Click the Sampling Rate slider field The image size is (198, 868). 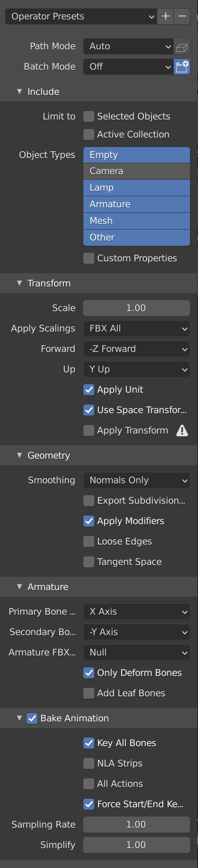136,825
